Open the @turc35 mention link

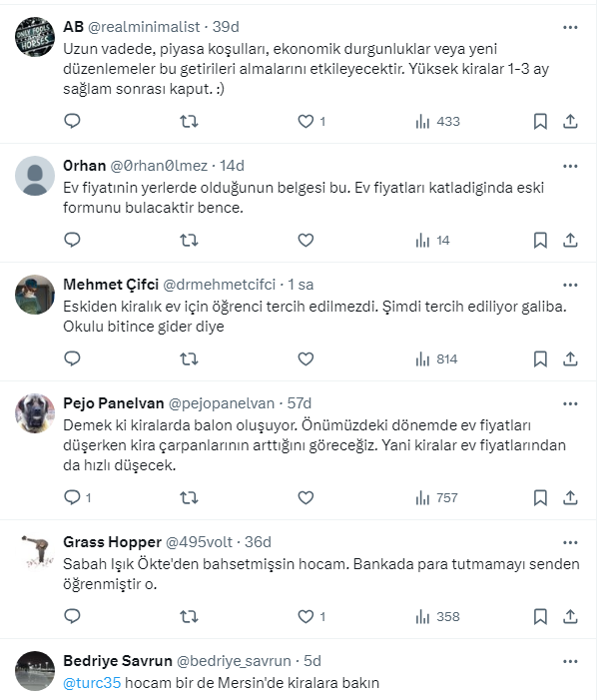tap(91, 683)
